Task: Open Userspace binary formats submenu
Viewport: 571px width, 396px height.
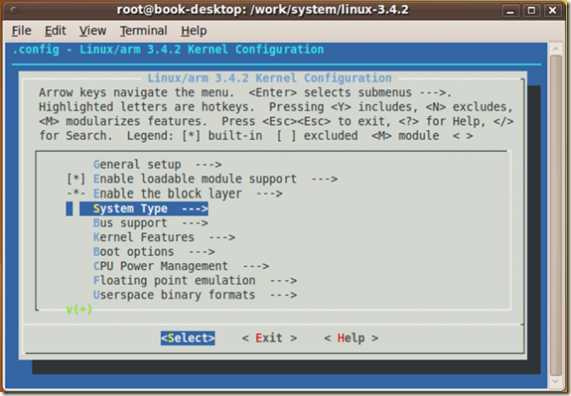Action: [x=195, y=295]
